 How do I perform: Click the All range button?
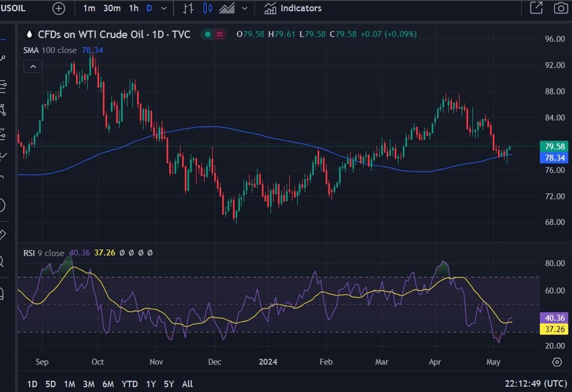coord(187,384)
